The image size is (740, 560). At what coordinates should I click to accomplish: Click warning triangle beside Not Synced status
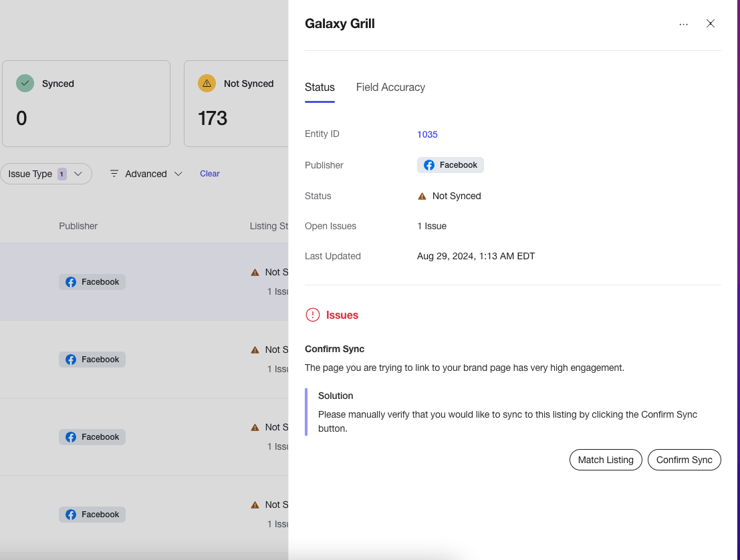point(422,196)
